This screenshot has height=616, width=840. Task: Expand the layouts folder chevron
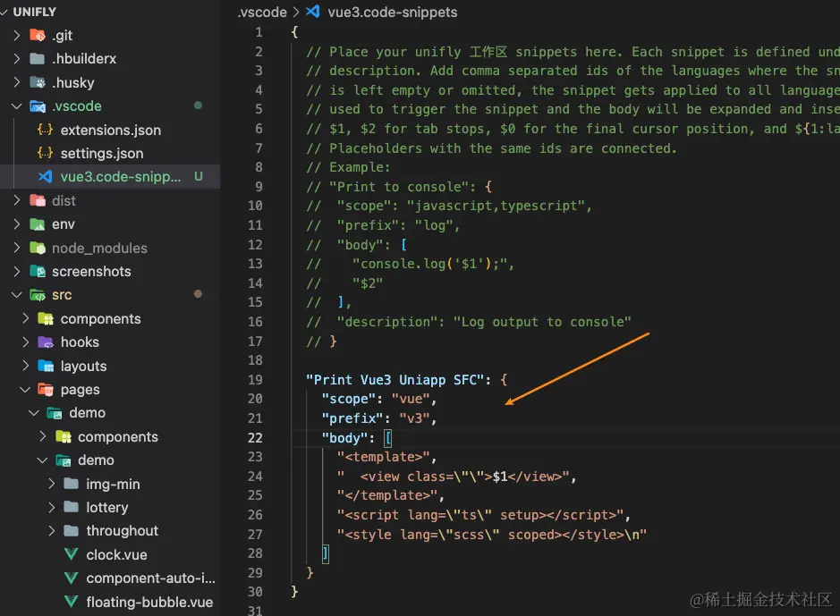25,366
